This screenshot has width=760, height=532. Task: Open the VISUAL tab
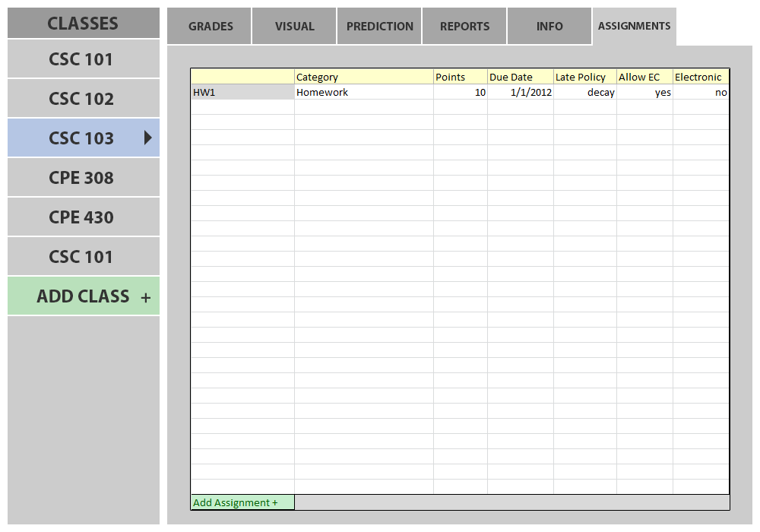coord(294,27)
